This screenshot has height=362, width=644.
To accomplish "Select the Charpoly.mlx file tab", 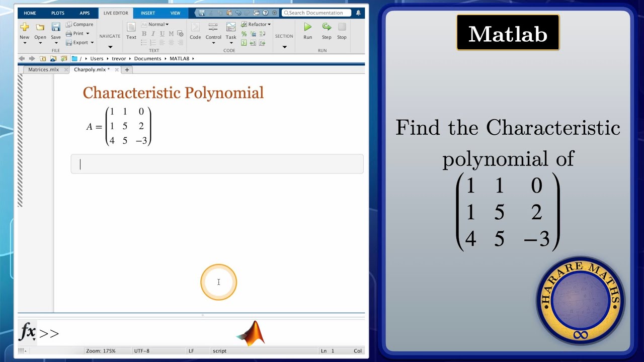I will pyautogui.click(x=92, y=69).
